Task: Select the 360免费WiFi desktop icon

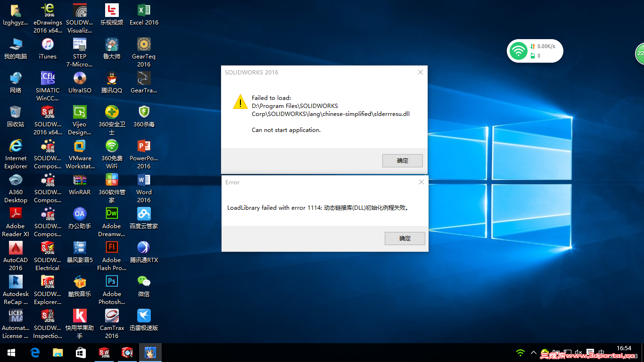Action: pyautogui.click(x=112, y=154)
